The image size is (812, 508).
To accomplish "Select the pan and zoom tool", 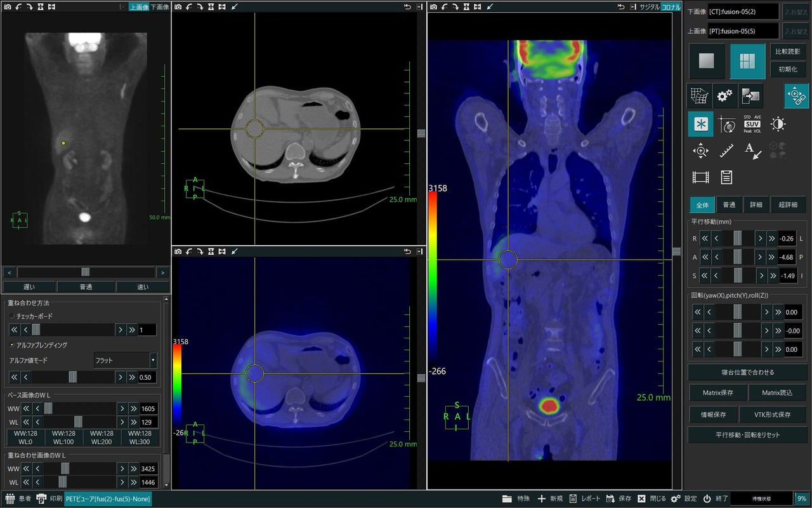I will (x=700, y=150).
